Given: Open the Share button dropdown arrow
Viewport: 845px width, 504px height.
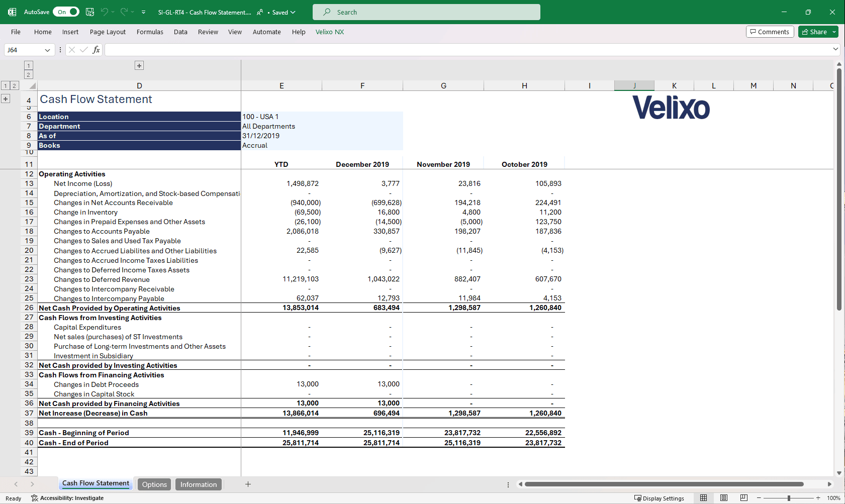Looking at the screenshot, I should 834,32.
